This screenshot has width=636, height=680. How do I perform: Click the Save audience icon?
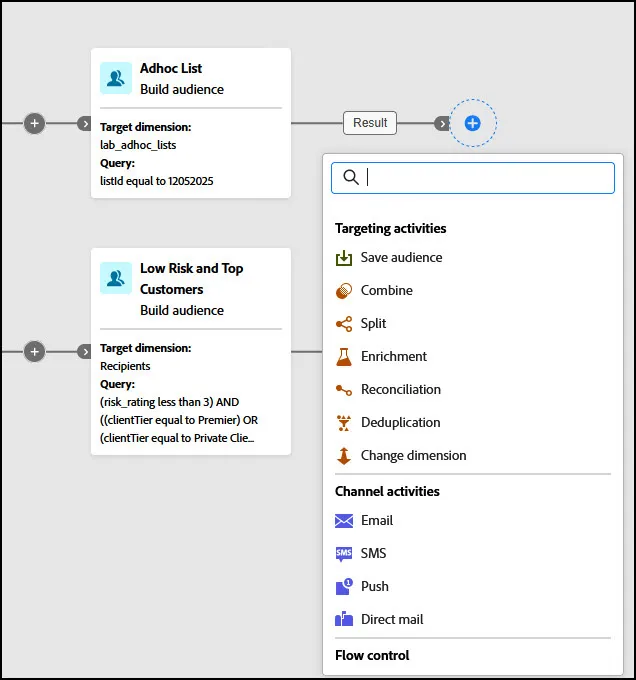[x=344, y=258]
